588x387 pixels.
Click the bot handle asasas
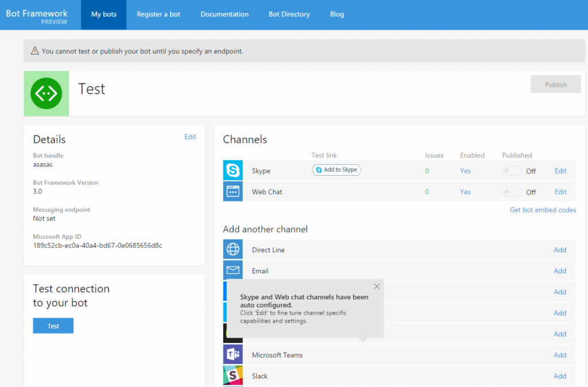coord(42,164)
